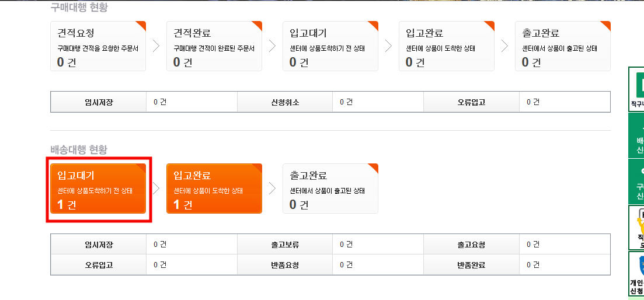View 임시저장 row in 배송대행 table
The image size is (644, 300).
coord(144,245)
